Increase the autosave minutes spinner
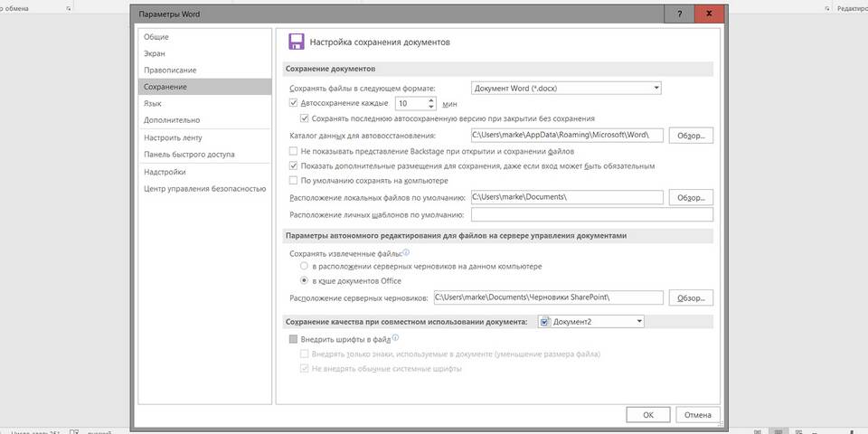 pos(431,100)
